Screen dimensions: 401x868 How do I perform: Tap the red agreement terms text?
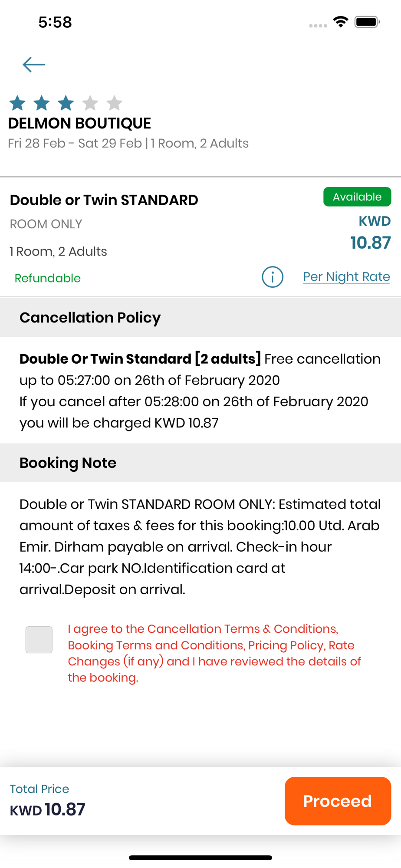214,653
